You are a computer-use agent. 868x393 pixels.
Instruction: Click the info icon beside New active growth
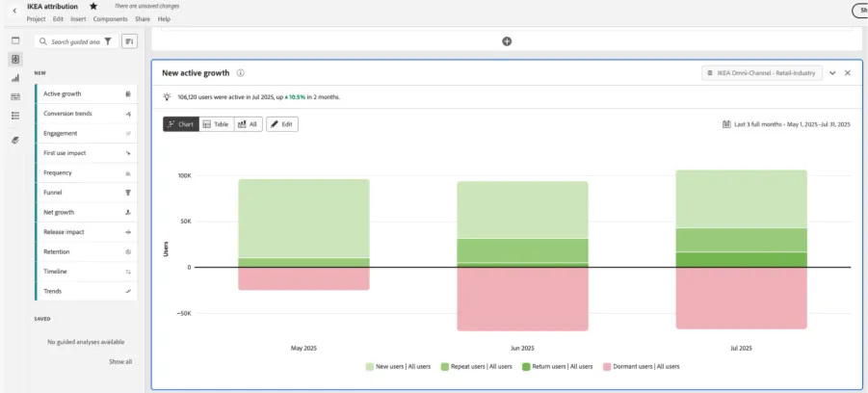pyautogui.click(x=240, y=73)
